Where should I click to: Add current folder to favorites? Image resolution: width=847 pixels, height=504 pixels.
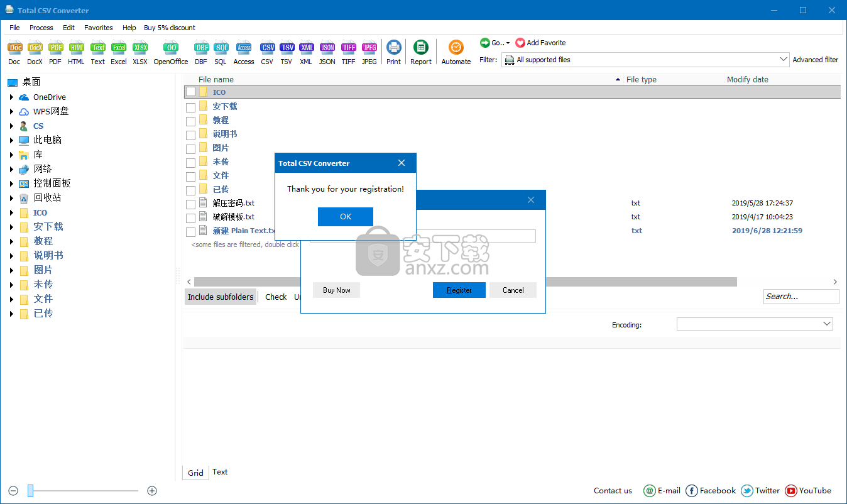tap(540, 43)
